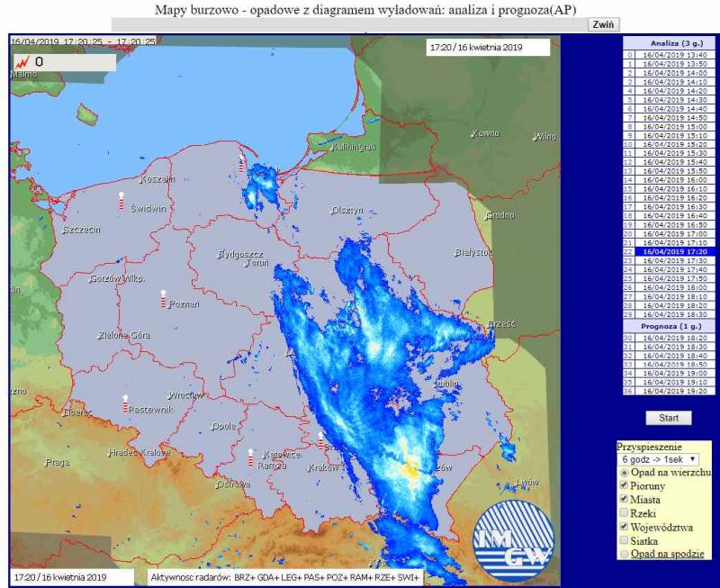
Task: Click the radar tower icon at Poznań
Action: [x=163, y=298]
